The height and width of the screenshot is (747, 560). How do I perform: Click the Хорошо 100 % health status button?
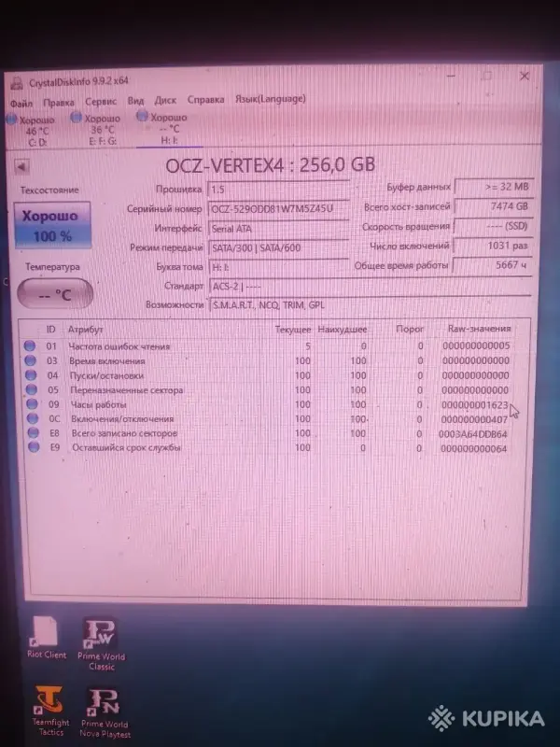coord(52,225)
